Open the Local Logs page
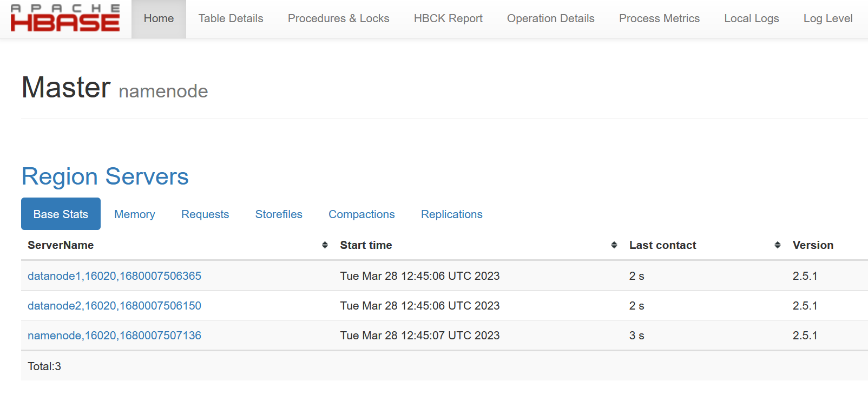The height and width of the screenshot is (394, 868). [x=751, y=18]
